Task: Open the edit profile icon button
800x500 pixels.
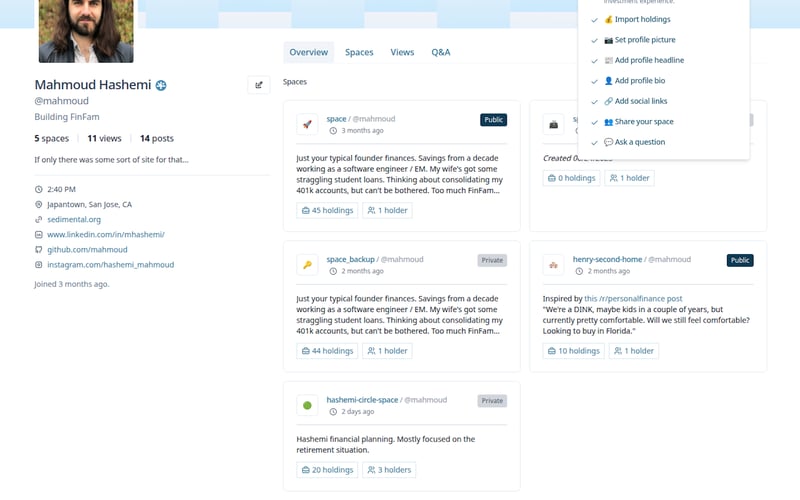Action: tap(259, 85)
